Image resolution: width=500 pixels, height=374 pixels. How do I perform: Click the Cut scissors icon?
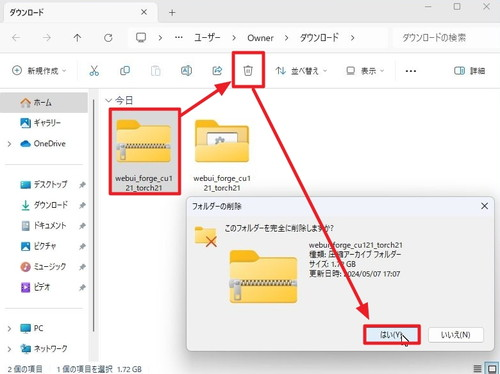(x=94, y=71)
